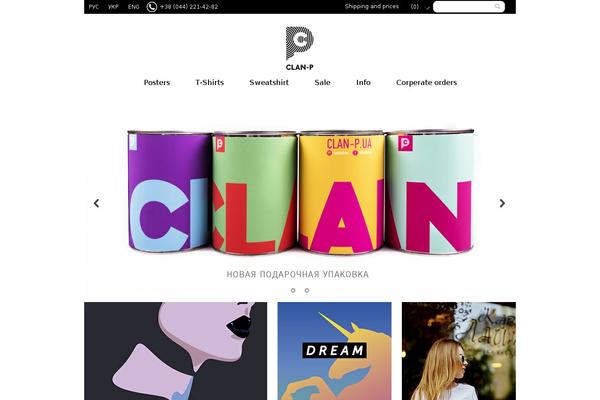Open the Posters menu

(x=157, y=82)
